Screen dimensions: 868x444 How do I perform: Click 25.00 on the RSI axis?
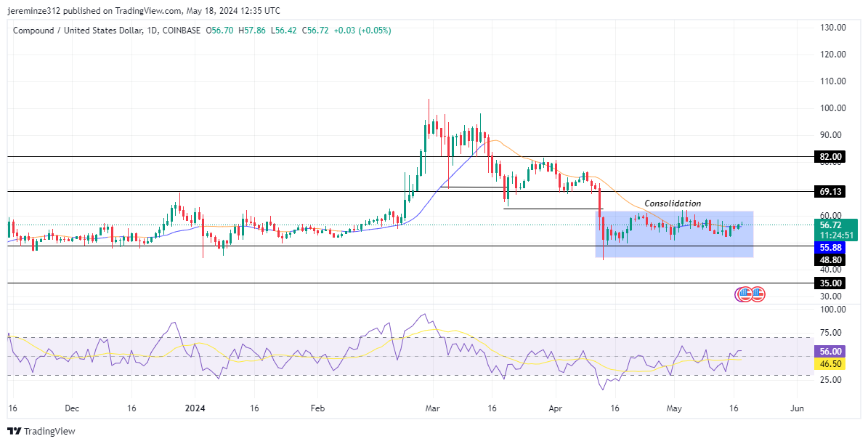832,380
